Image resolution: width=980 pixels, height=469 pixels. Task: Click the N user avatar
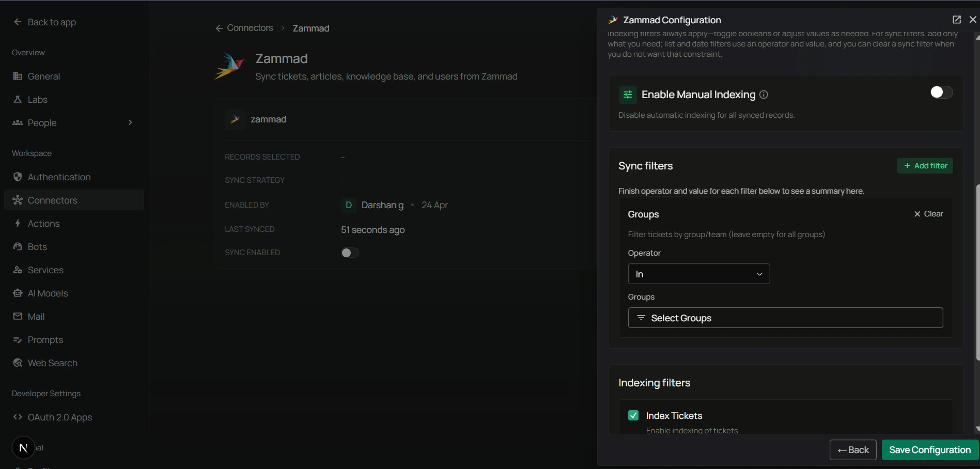23,448
